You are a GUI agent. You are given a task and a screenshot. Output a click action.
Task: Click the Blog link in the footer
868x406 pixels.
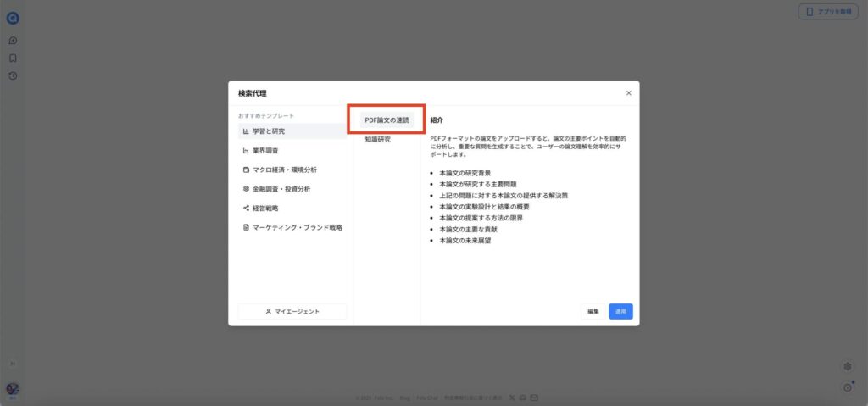point(404,398)
